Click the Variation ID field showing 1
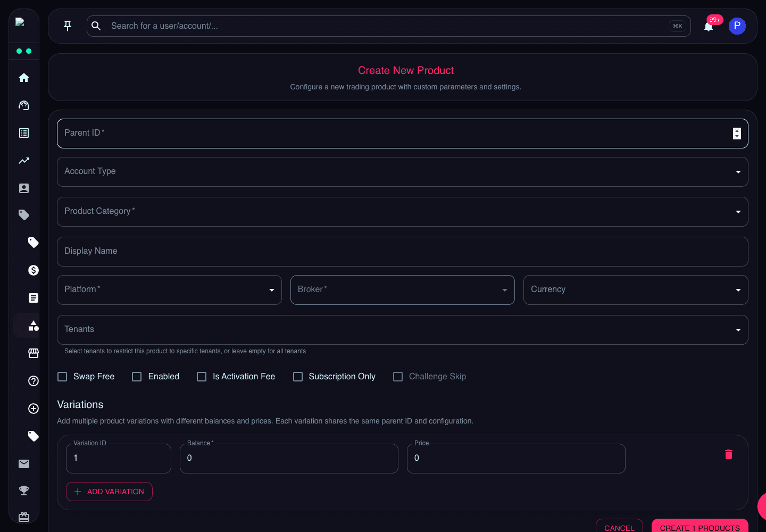 118,459
